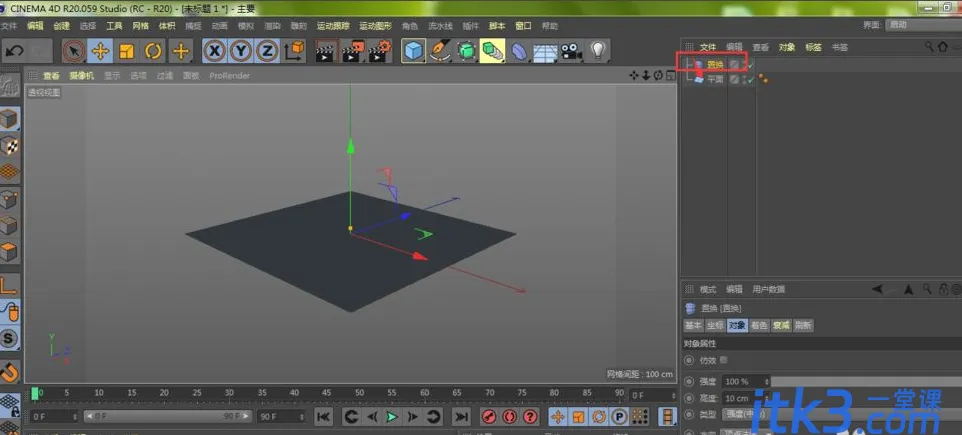Play the animation forward
Viewport: 962px width, 435px height.
pyautogui.click(x=391, y=417)
